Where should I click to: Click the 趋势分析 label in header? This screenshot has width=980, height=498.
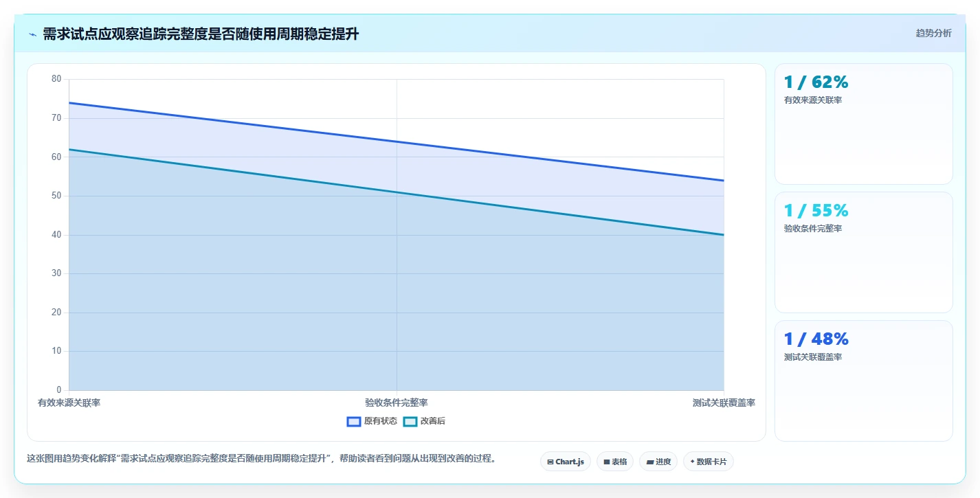(933, 34)
